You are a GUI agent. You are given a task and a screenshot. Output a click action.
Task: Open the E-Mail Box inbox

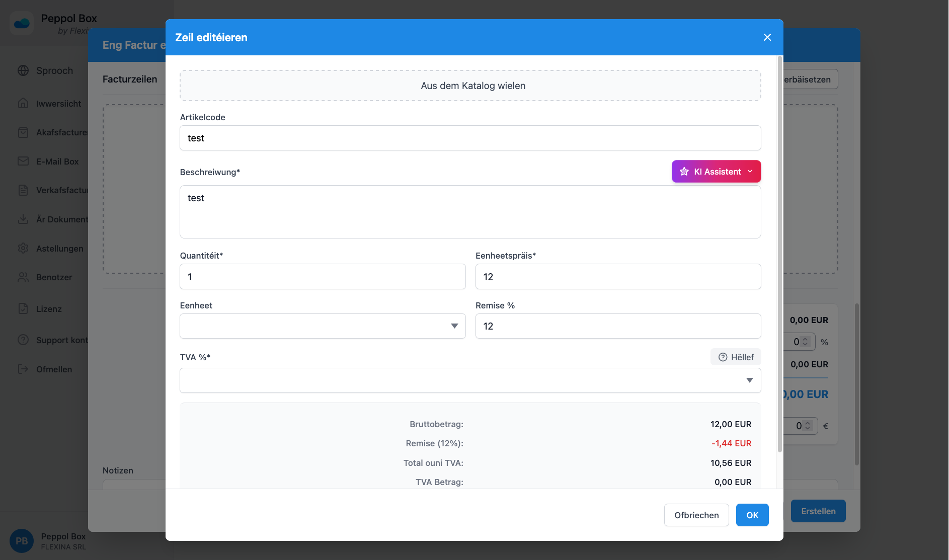coord(57,161)
